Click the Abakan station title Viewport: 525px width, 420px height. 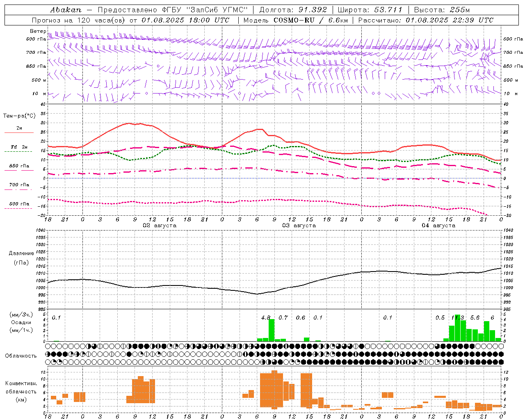pyautogui.click(x=66, y=10)
